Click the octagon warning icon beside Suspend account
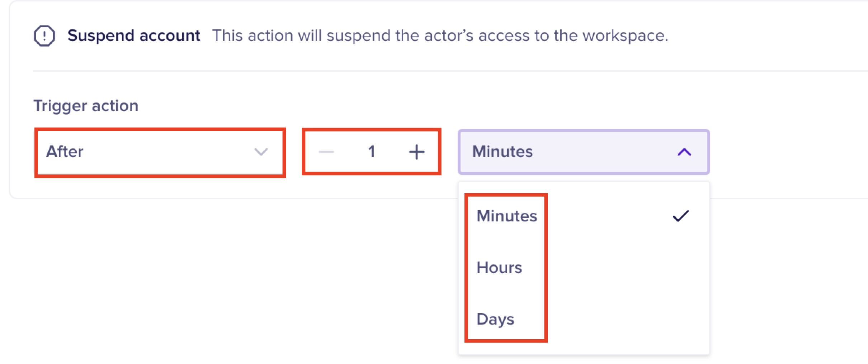The height and width of the screenshot is (364, 868). click(44, 36)
